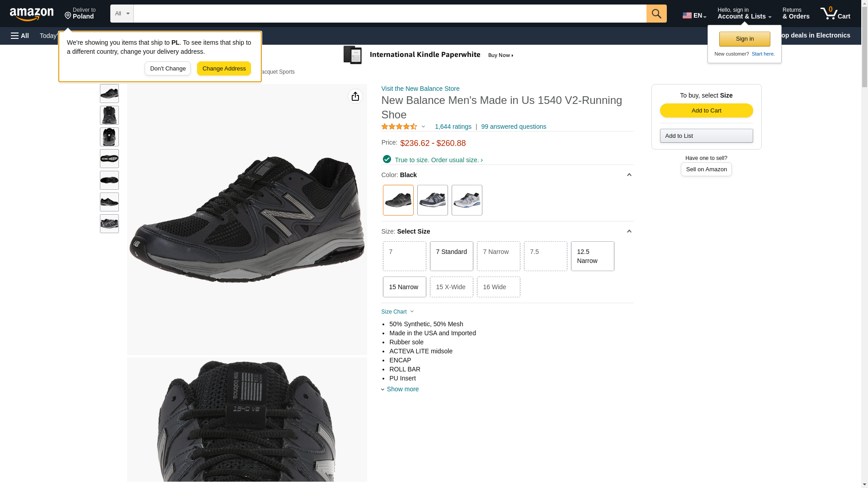
Task: Select size 12.5 Narrow
Action: [592, 256]
